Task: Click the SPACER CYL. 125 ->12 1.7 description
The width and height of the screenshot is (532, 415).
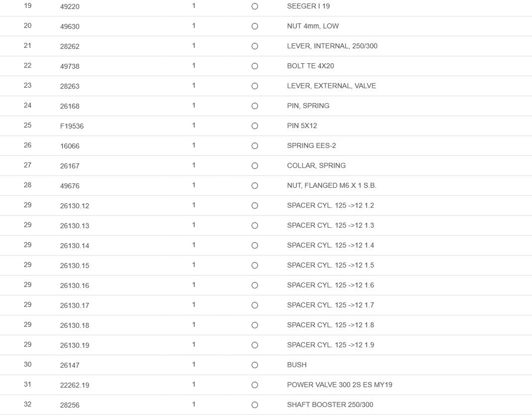Action: [330, 305]
